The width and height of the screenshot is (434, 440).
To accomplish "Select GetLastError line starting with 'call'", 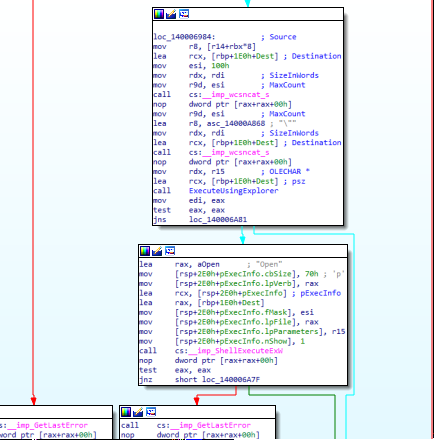I will click(186, 425).
